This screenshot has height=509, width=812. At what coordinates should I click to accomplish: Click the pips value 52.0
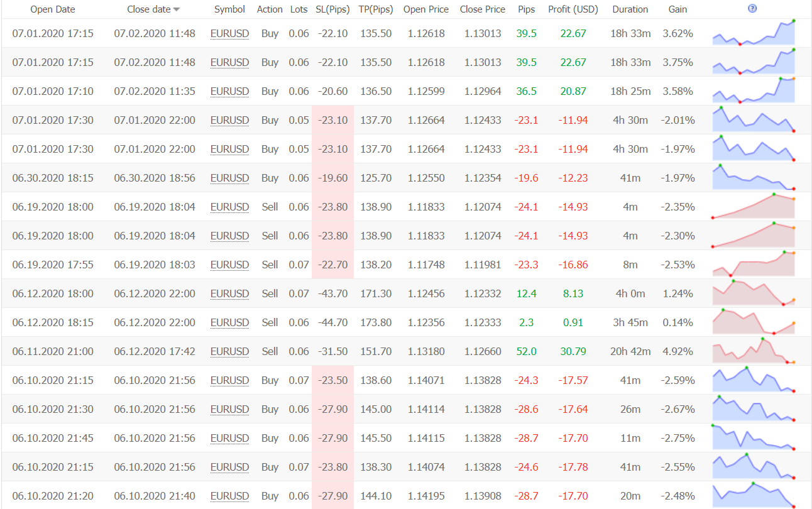point(527,351)
